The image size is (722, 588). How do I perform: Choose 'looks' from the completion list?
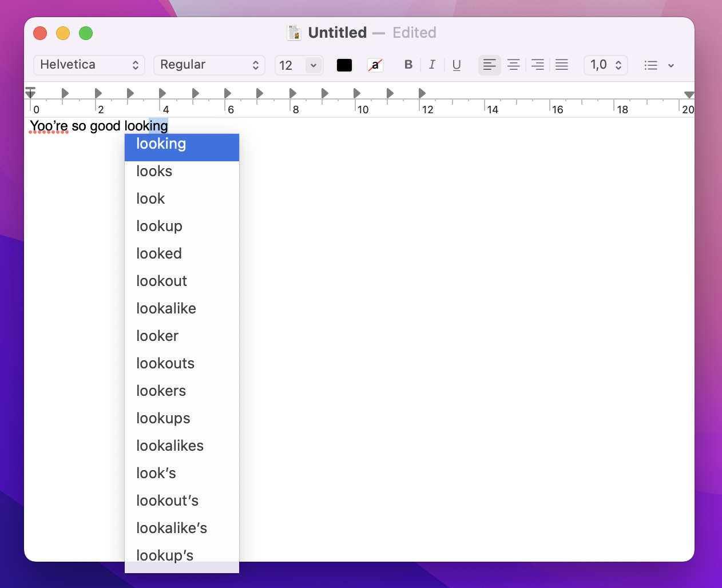[x=182, y=171]
